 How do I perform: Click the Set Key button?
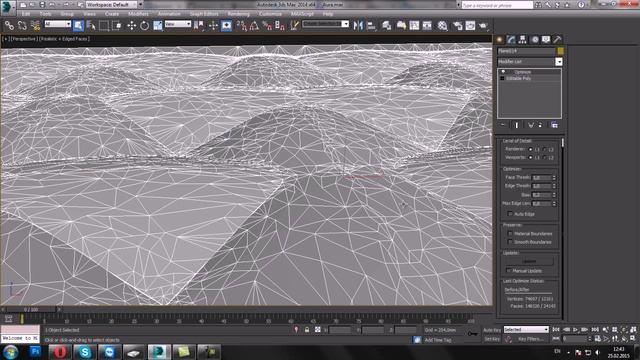pos(492,339)
